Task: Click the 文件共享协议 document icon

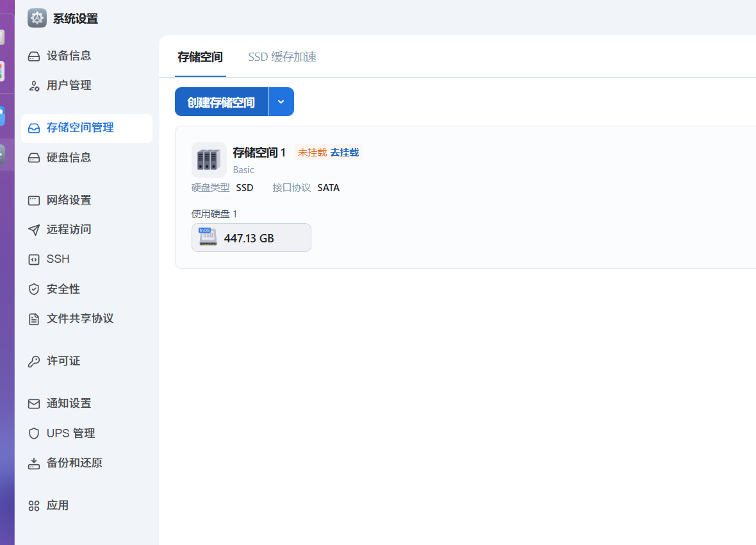Action: tap(34, 319)
